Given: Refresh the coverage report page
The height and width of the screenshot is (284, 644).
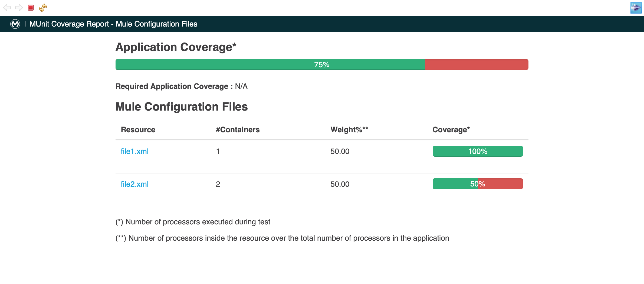Looking at the screenshot, I should point(42,7).
